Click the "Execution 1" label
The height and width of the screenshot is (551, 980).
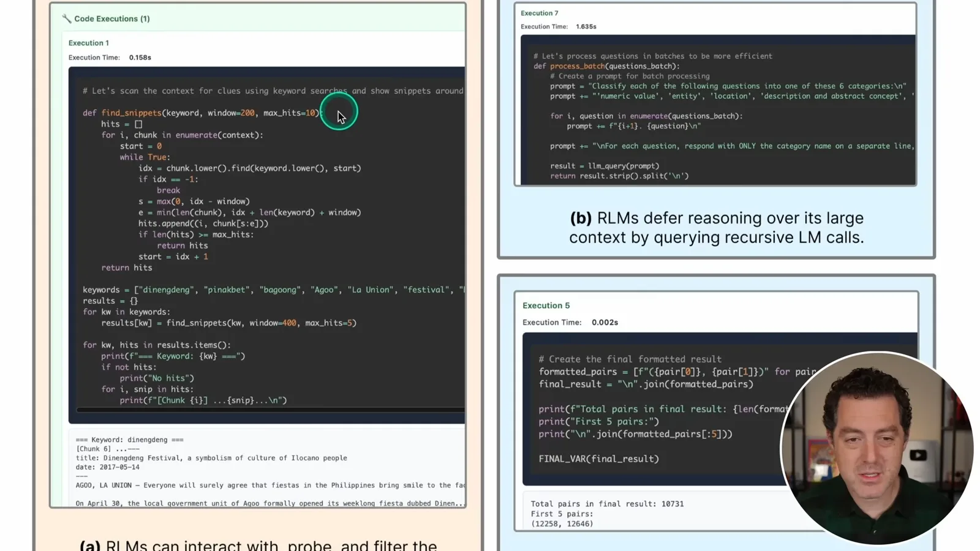pos(89,43)
